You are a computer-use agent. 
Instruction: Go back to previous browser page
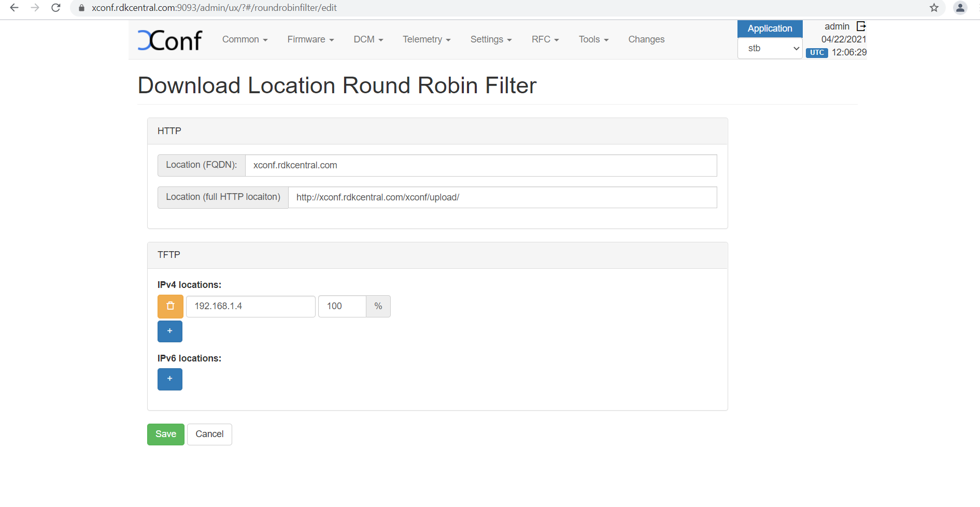(x=14, y=8)
